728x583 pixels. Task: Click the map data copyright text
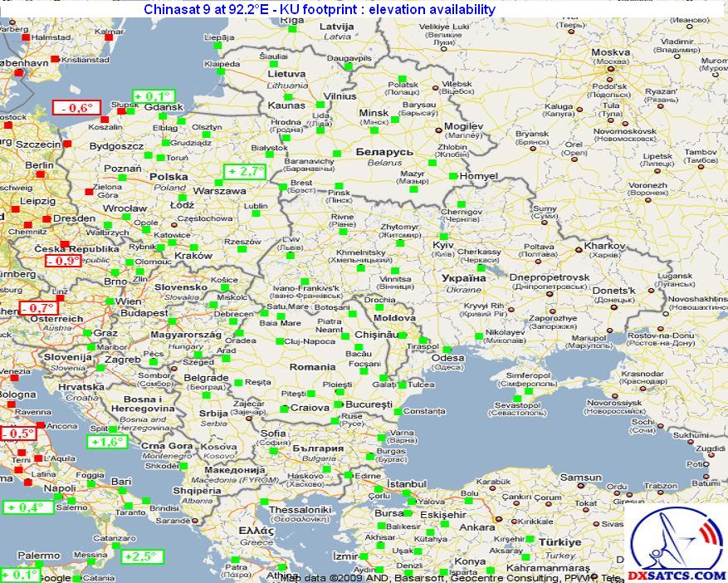click(x=448, y=577)
